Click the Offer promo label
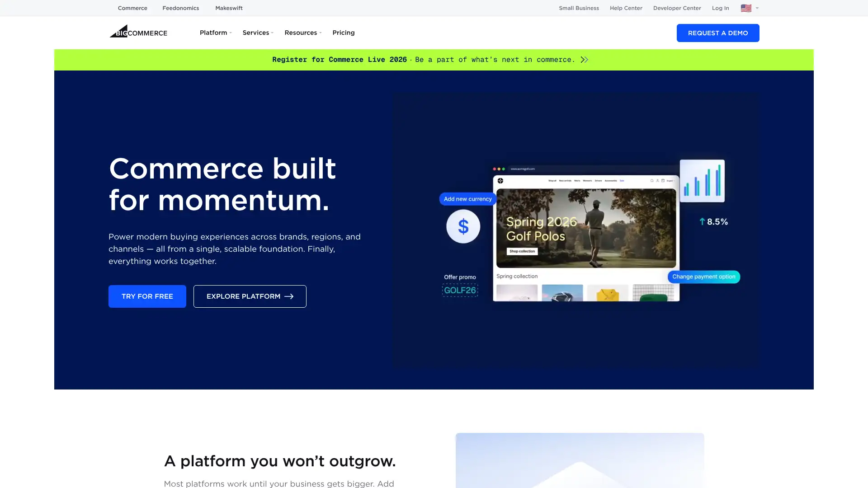The width and height of the screenshot is (868, 488). pos(460,277)
